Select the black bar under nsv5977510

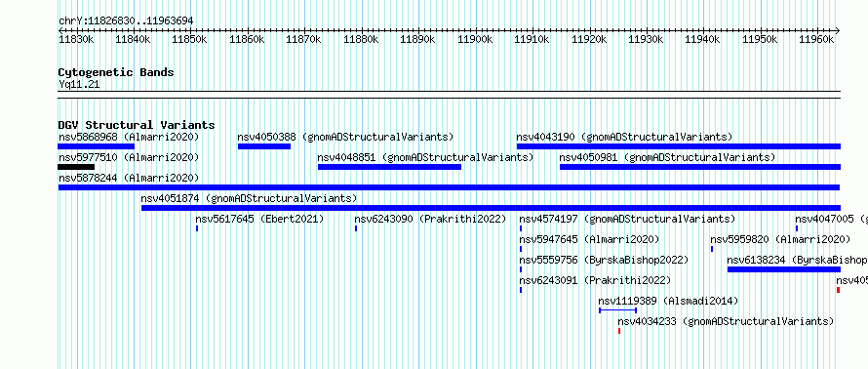pyautogui.click(x=76, y=167)
